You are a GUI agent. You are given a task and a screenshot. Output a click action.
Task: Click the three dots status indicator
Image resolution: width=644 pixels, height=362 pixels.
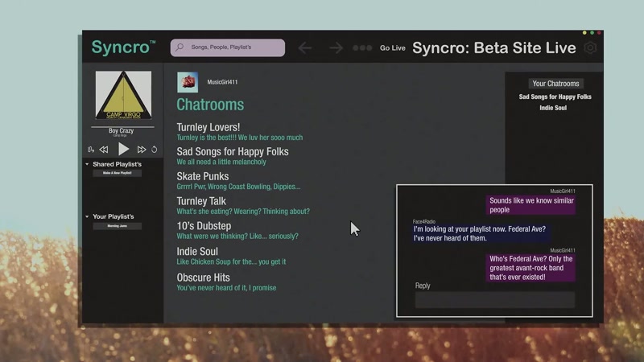(362, 48)
